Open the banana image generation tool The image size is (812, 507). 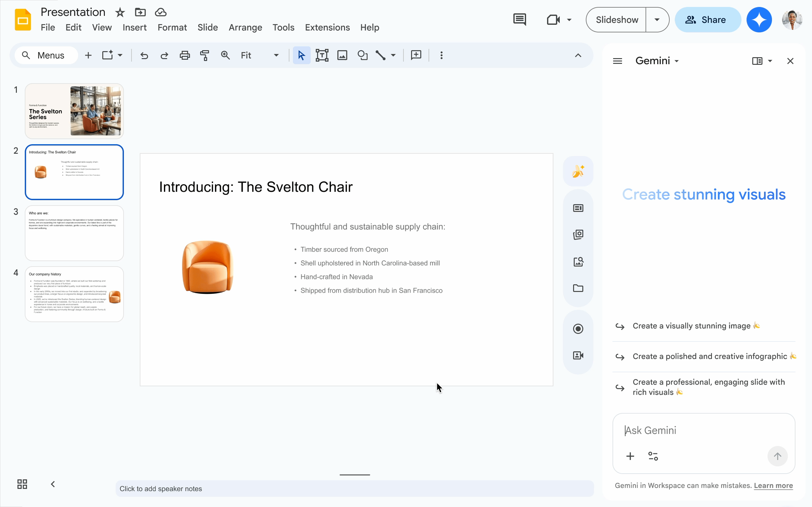(x=578, y=171)
